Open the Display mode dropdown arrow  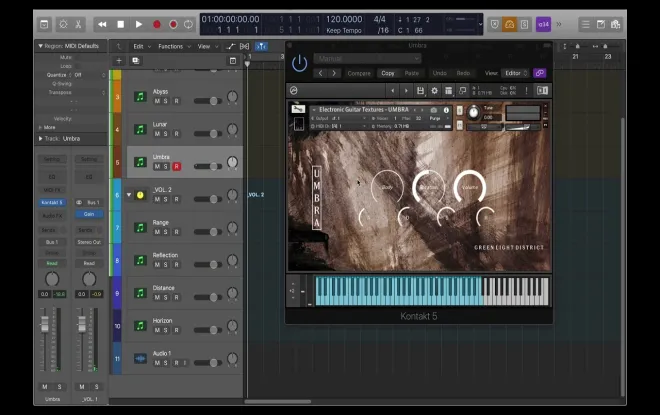pyautogui.click(x=480, y=24)
